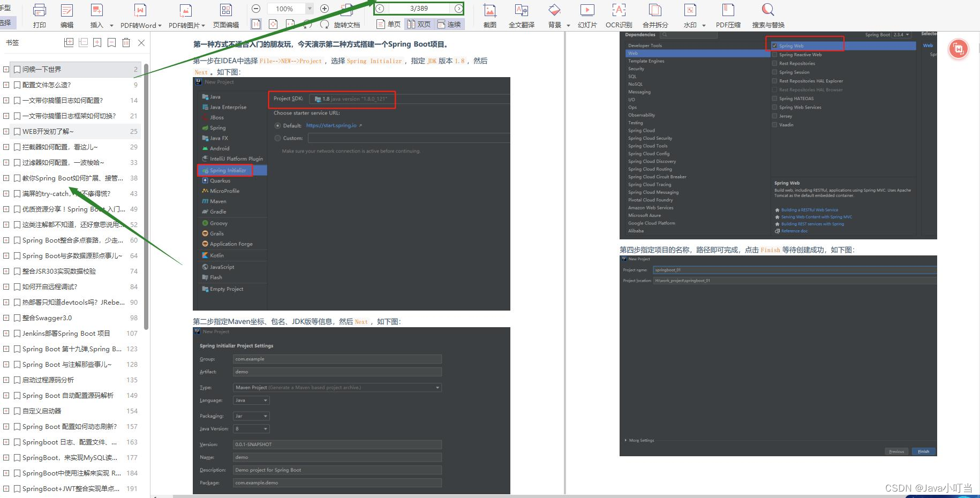The height and width of the screenshot is (498, 980).
Task: Open the PDF转Word dropdown arrow
Action: [x=159, y=25]
